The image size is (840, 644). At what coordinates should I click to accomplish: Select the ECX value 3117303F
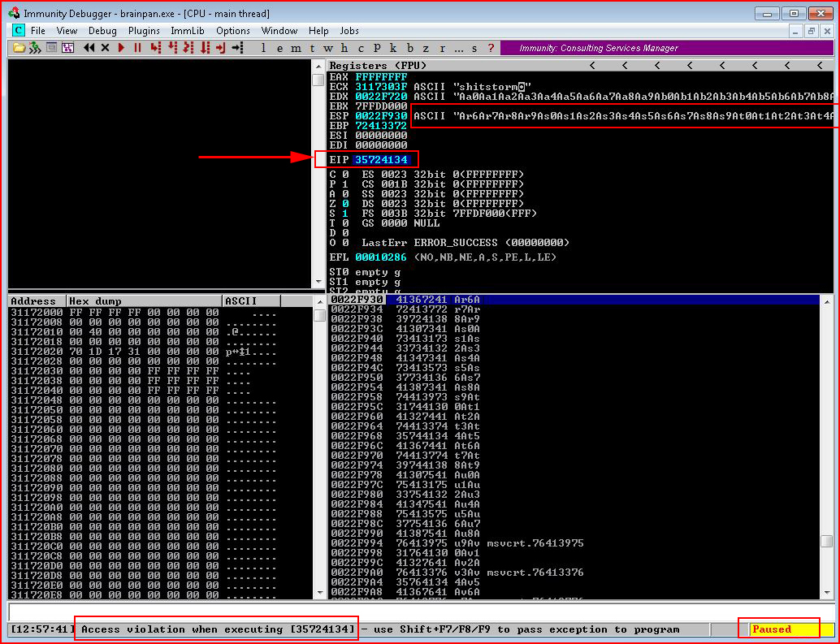pyautogui.click(x=381, y=86)
